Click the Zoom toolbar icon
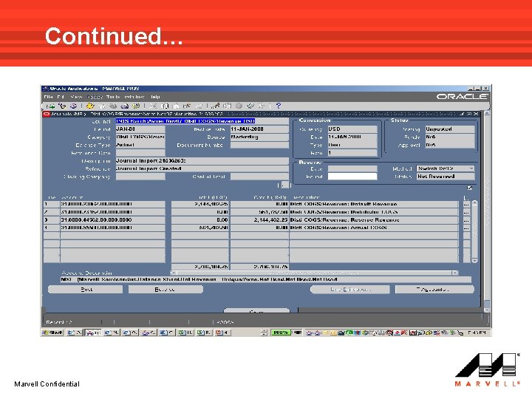The height and width of the screenshot is (399, 532). coord(228,106)
